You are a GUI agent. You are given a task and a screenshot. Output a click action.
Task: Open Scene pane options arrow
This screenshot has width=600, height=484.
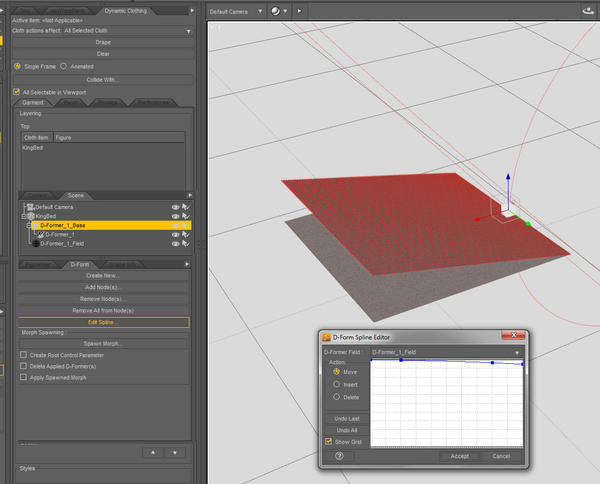tap(190, 195)
